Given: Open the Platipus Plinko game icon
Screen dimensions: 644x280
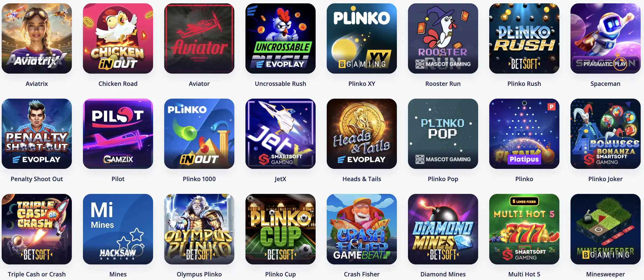Looking at the screenshot, I should coord(524,134).
